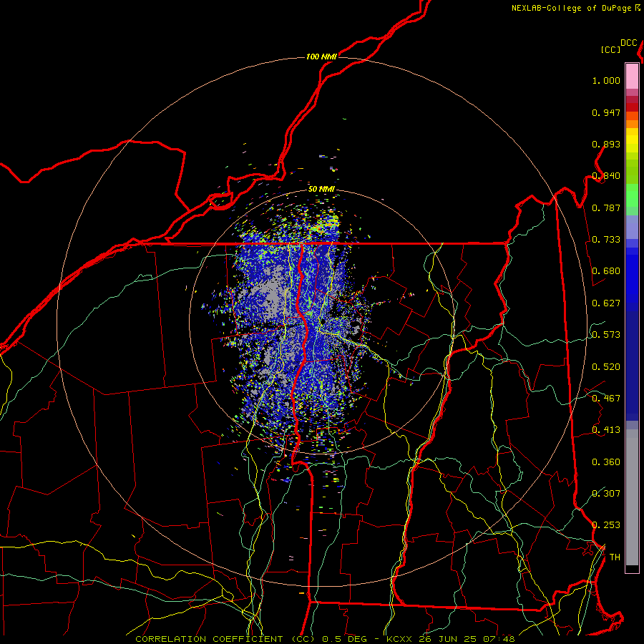Click the 0.947 scale value
The width and height of the screenshot is (644, 644).
(606, 112)
